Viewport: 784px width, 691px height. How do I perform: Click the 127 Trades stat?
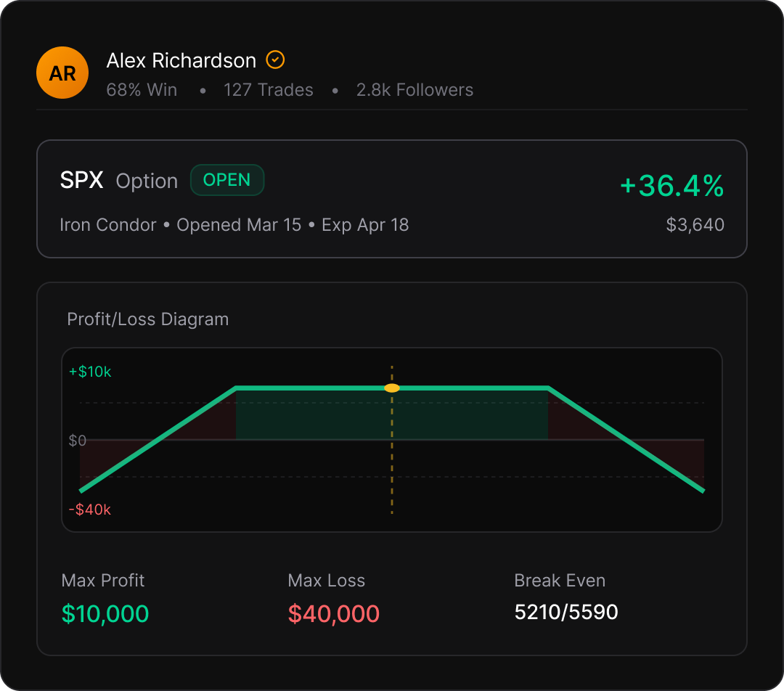pos(269,90)
